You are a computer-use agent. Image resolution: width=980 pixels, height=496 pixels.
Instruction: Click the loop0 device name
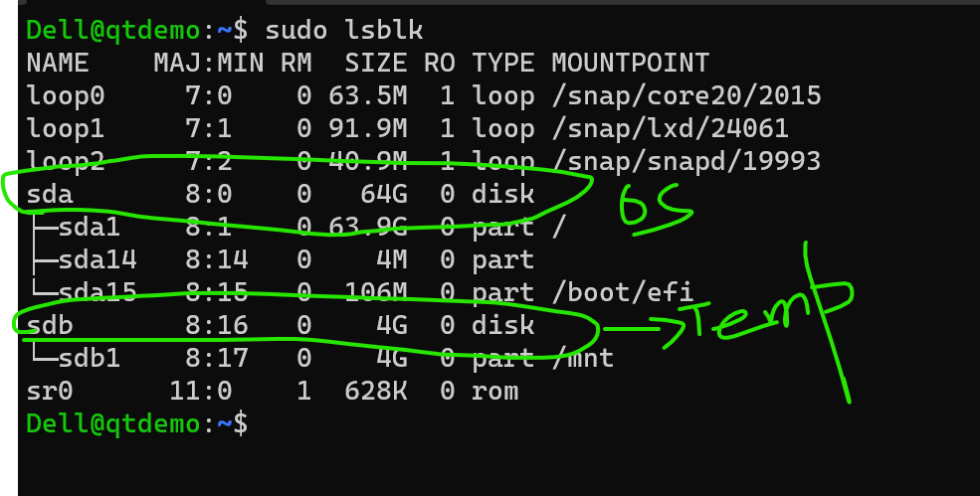coord(66,95)
